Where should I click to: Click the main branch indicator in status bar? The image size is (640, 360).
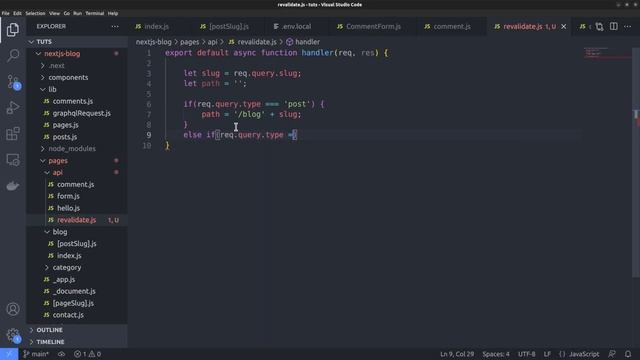pyautogui.click(x=36, y=354)
